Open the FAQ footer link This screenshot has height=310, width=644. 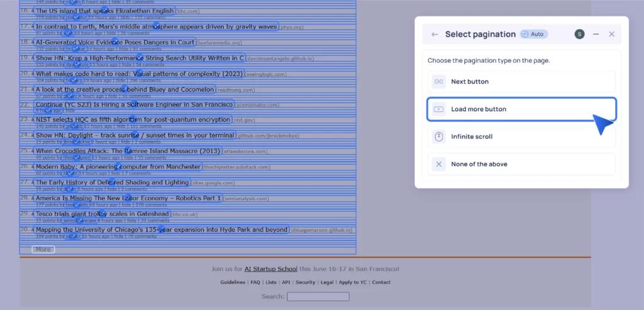tap(255, 282)
